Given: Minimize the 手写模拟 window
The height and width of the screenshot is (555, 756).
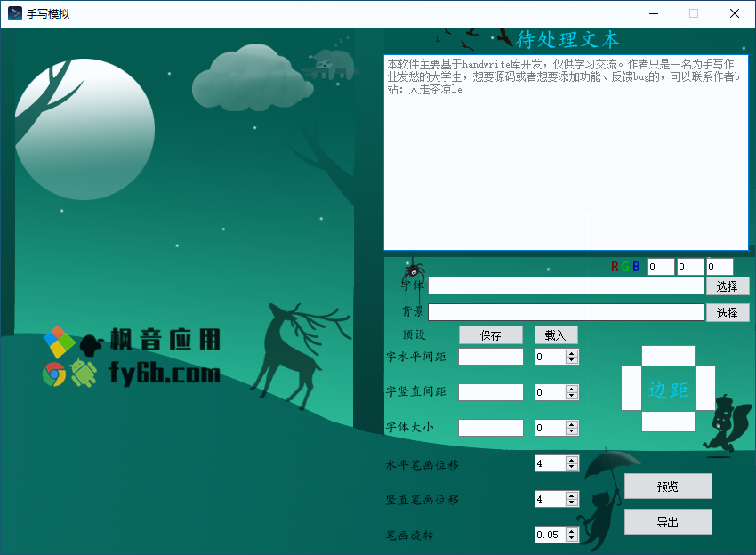Looking at the screenshot, I should (x=654, y=13).
